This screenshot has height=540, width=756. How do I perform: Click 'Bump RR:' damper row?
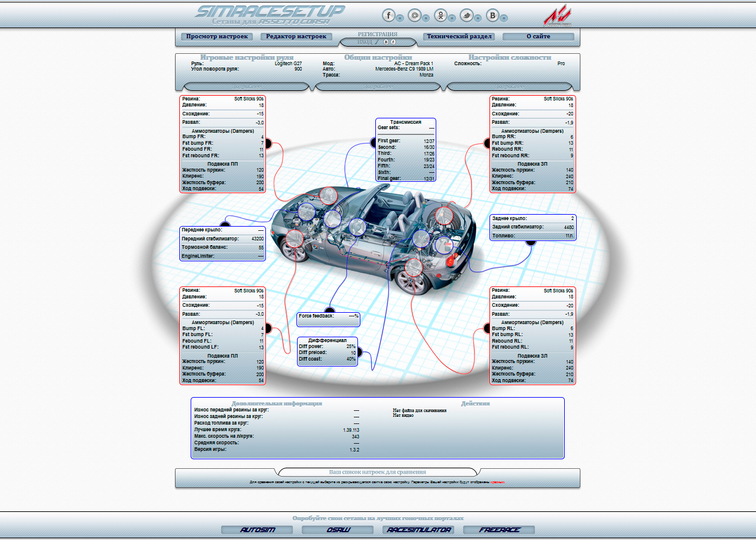[x=532, y=137]
